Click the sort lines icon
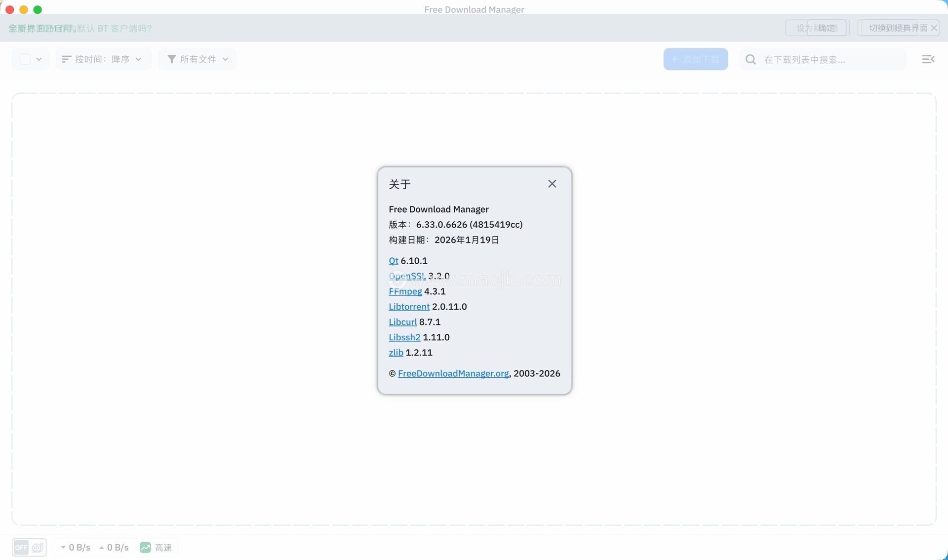The width and height of the screenshot is (948, 560). [66, 59]
